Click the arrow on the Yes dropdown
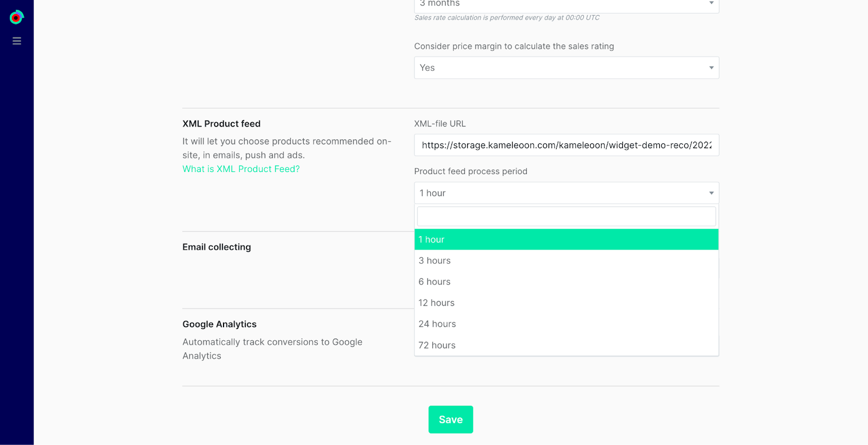Viewport: 868px width, 445px height. (711, 68)
